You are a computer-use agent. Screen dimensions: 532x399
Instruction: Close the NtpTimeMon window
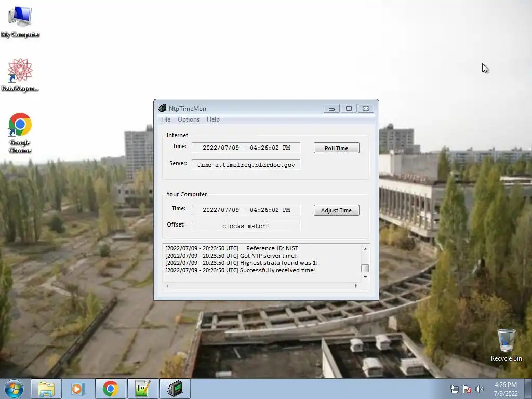pos(366,108)
